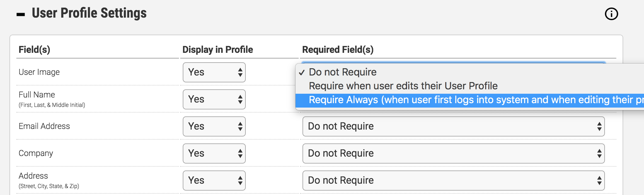Screen dimensions: 644x195
Task: Choose Require when user edits their User Profile
Action: [x=403, y=86]
